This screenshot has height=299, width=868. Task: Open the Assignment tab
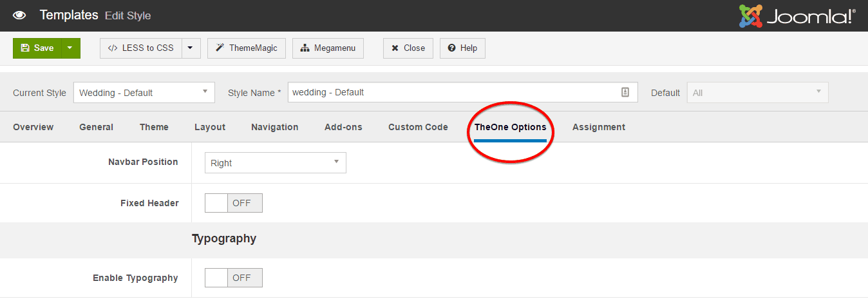coord(598,128)
